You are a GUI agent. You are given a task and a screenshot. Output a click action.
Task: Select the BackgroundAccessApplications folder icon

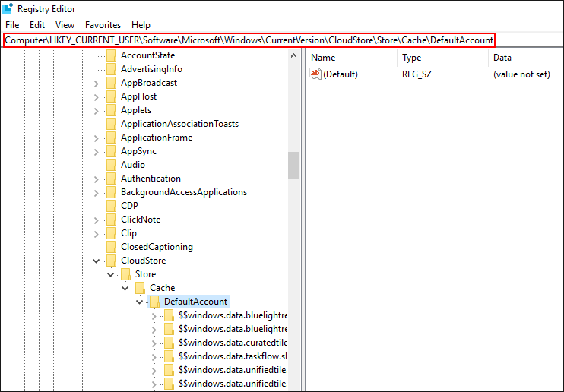coord(112,192)
